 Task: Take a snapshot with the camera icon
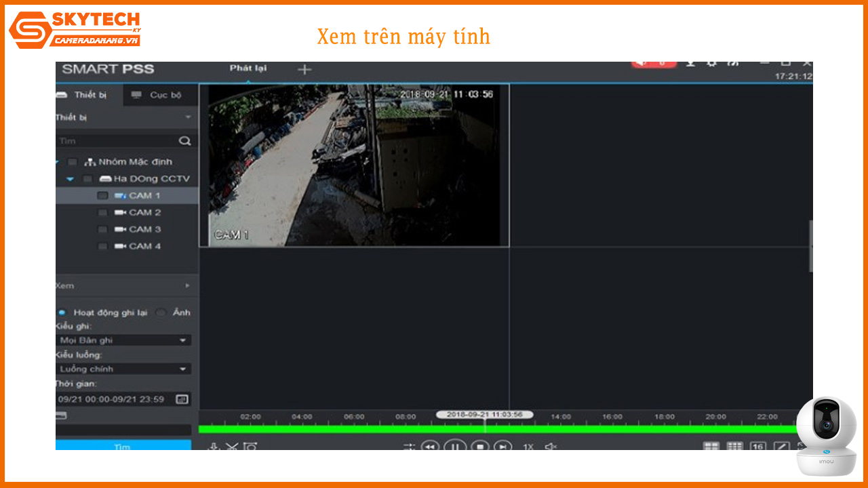pos(252,447)
